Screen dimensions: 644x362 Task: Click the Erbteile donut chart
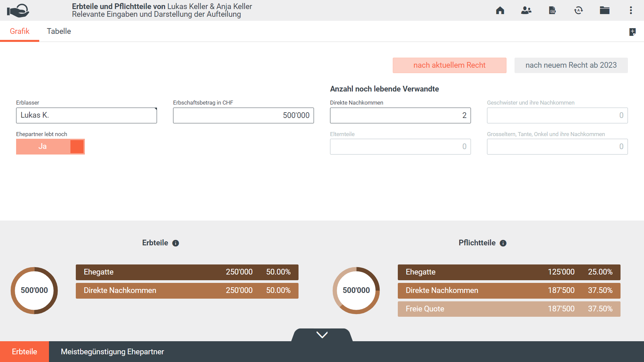click(x=34, y=290)
